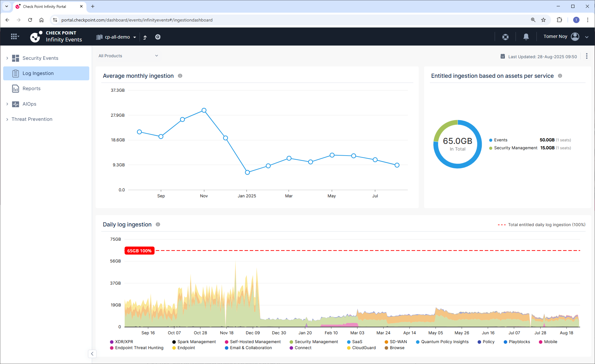Open the notifications bell

[x=526, y=37]
